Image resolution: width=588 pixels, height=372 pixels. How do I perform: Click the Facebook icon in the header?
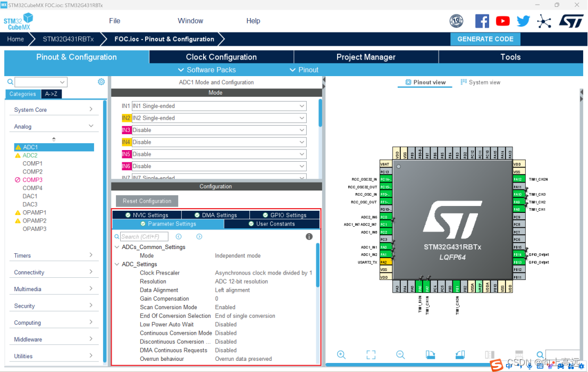coord(482,21)
